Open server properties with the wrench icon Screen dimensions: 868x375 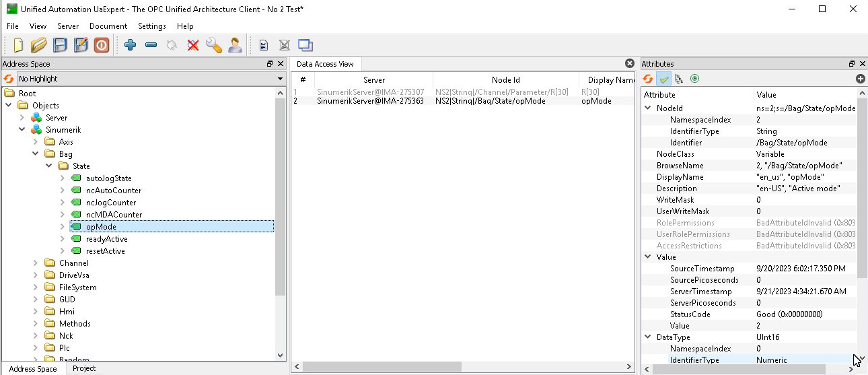click(214, 45)
